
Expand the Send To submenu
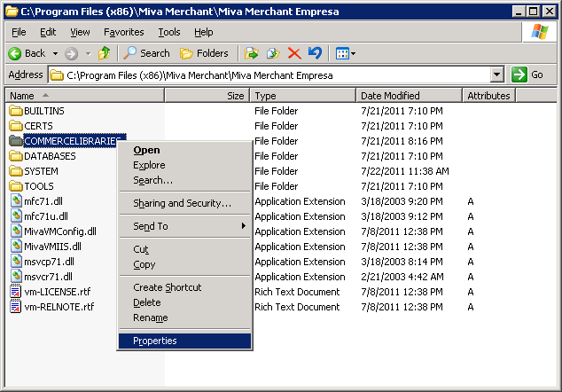(x=184, y=226)
